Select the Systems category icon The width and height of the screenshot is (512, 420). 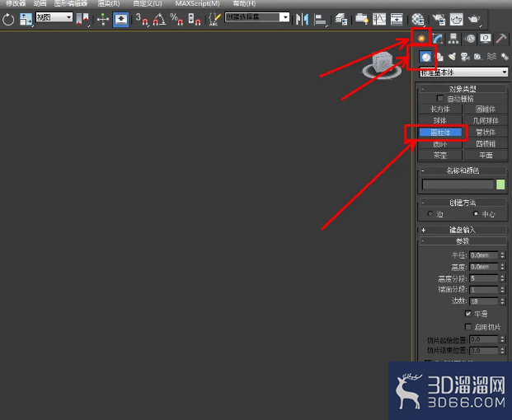click(505, 57)
